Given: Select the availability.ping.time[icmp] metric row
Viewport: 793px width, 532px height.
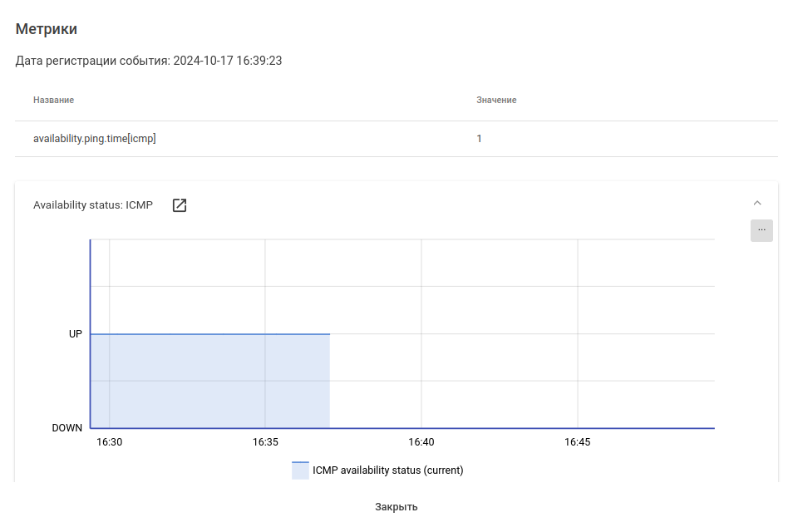Looking at the screenshot, I should (x=95, y=139).
